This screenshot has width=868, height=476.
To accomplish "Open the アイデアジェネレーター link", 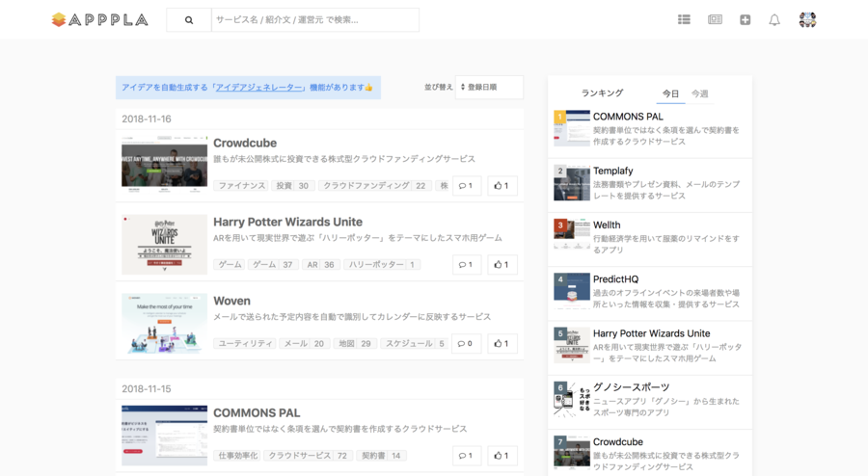I will (x=259, y=88).
